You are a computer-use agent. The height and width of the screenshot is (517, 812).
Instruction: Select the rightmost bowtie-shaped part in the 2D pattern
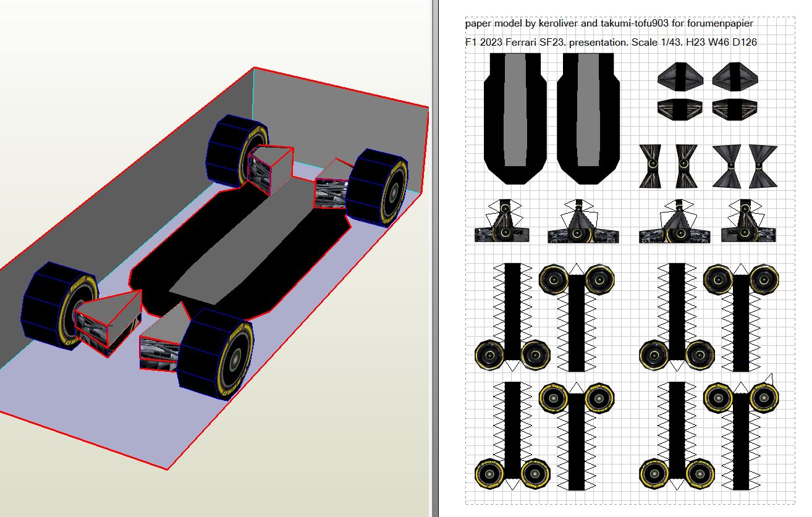point(763,166)
